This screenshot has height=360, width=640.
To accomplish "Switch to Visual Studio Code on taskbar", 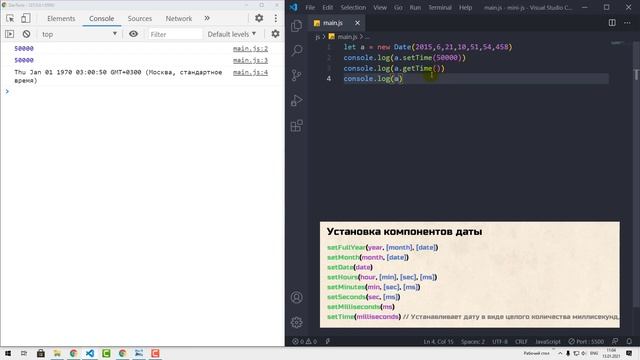I will (90, 353).
